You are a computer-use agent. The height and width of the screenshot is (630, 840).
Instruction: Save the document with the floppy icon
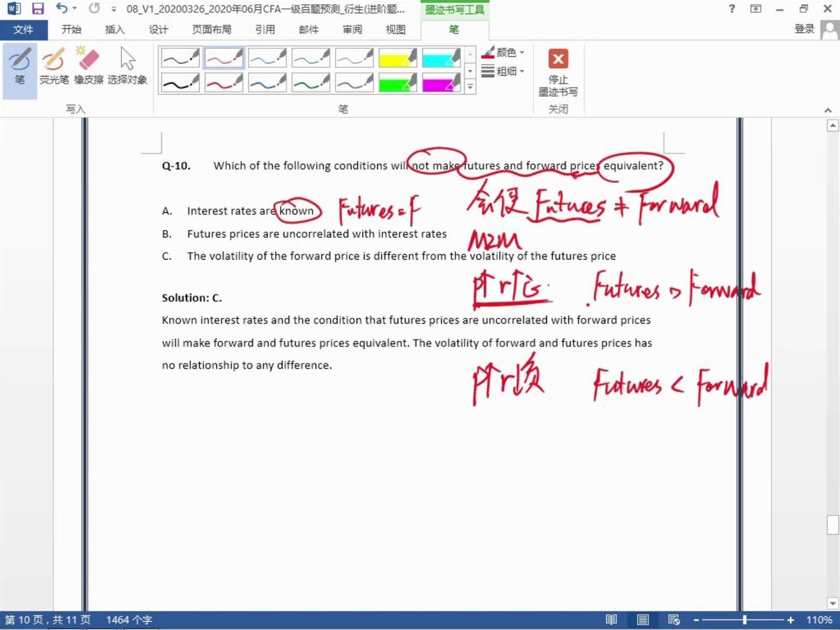click(x=38, y=8)
